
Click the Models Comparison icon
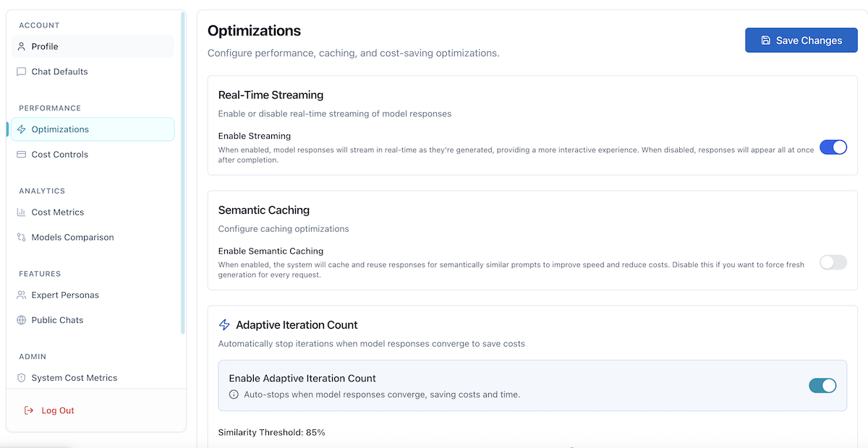[x=20, y=237]
